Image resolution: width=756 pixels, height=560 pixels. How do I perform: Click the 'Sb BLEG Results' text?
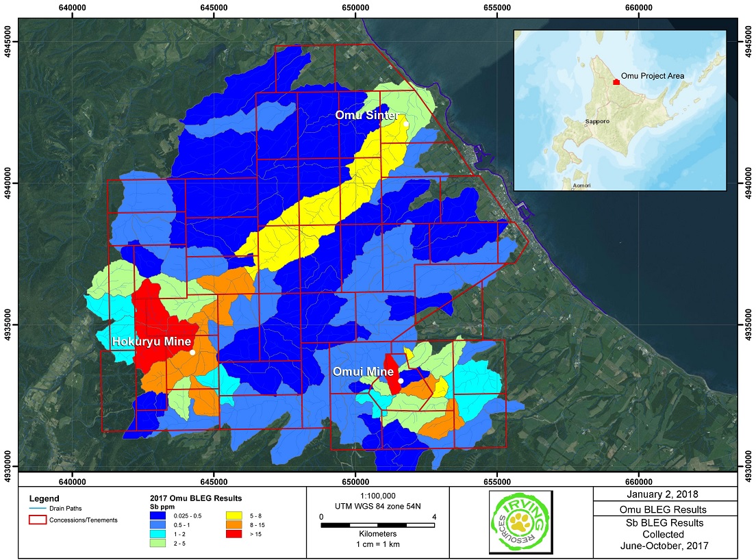[664, 523]
